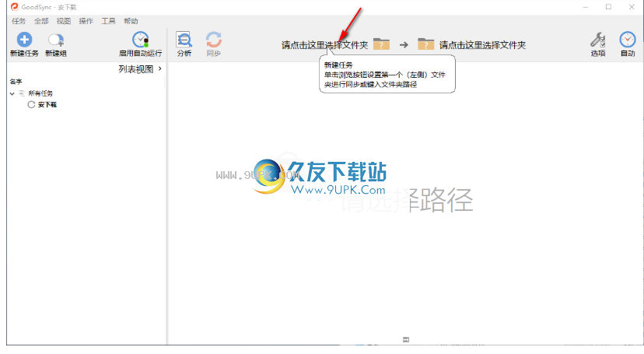Screen dimensions: 644x354
Task: Click the right folder question-mark icon
Action: pos(426,44)
